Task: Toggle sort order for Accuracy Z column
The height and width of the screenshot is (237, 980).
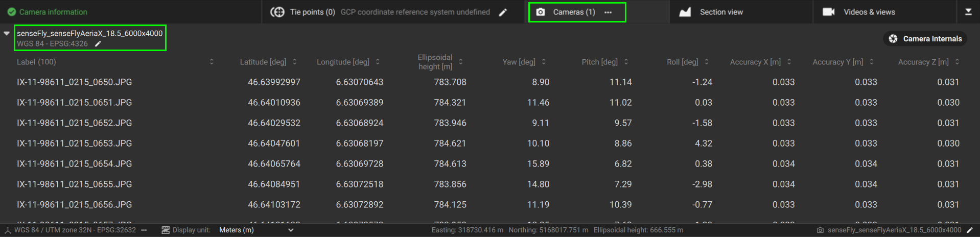Action: pos(957,62)
